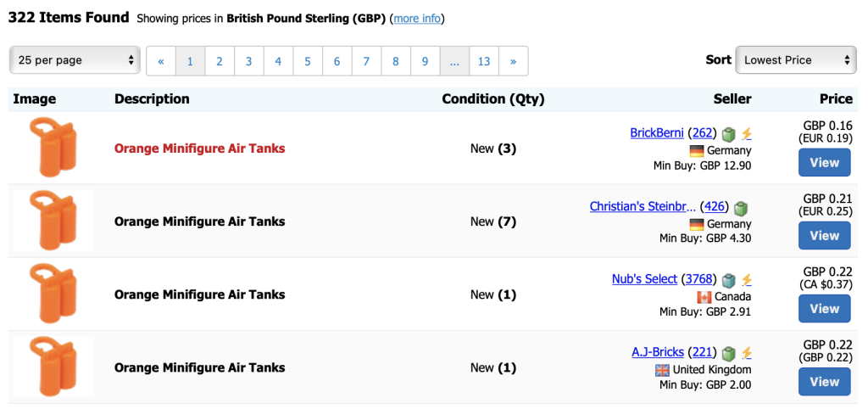
Task: Click the first Orange Air Tanks thumbnail
Action: point(53,148)
